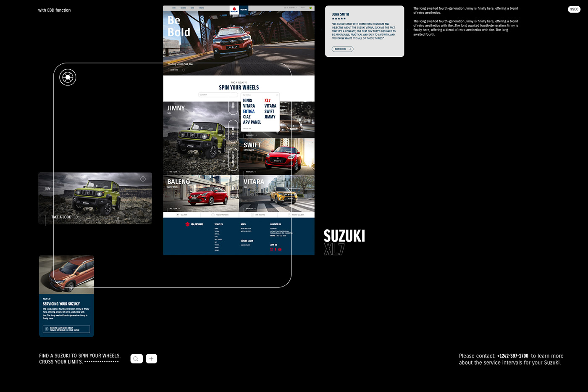This screenshot has height=392, width=588.
Task: Choose XL7 in All Models list
Action: pos(268,100)
